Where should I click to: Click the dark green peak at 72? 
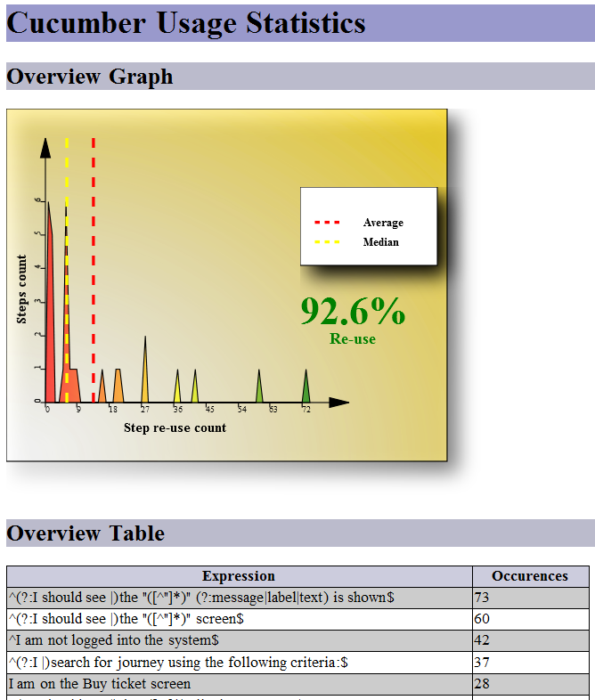(x=306, y=387)
